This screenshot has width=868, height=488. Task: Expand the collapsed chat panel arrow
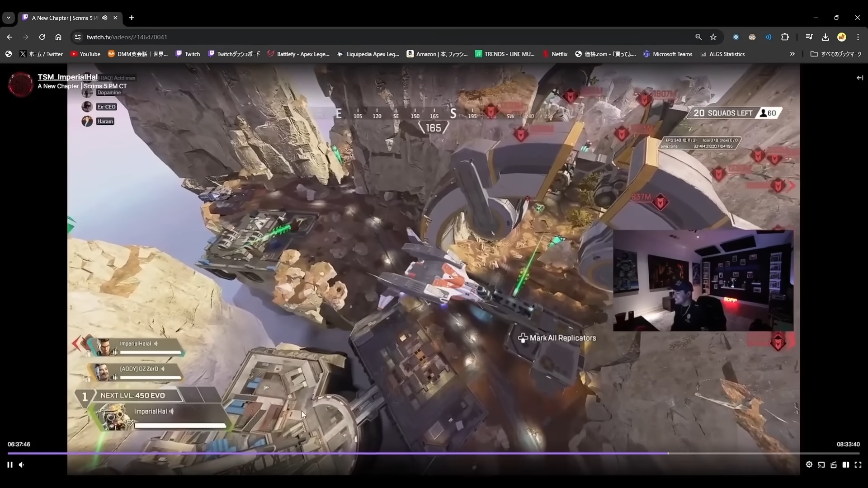coord(859,78)
